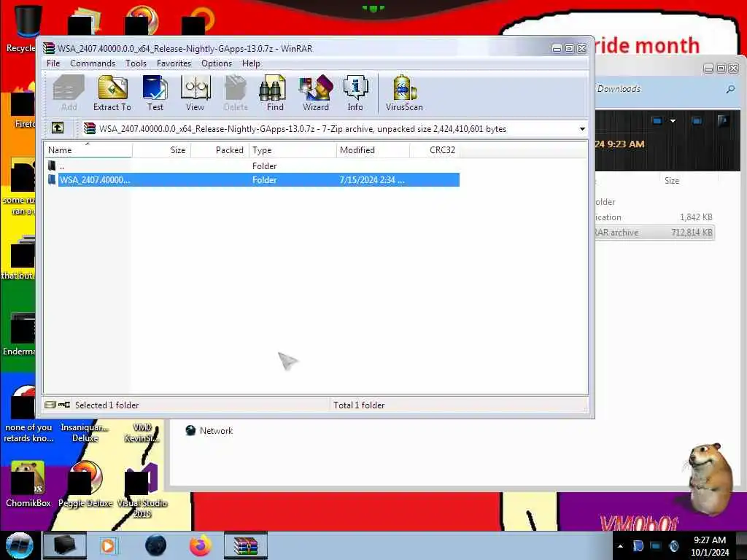This screenshot has height=560, width=747.
Task: Click the Add toolbar icon in WinRAR
Action: pyautogui.click(x=69, y=93)
